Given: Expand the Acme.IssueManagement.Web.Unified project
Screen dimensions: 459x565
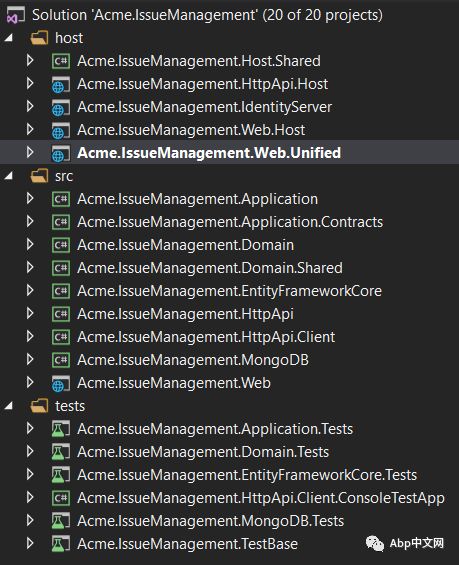Looking at the screenshot, I should click(30, 152).
